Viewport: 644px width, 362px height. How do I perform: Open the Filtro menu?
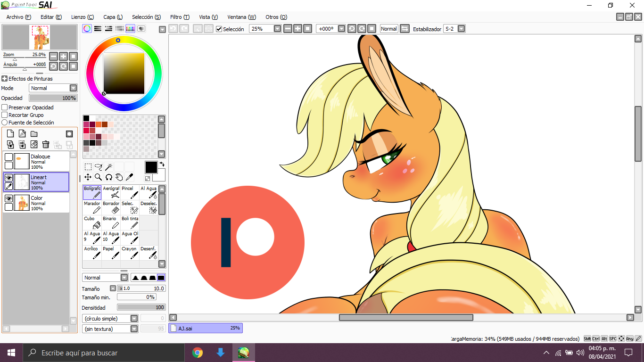[x=180, y=17]
